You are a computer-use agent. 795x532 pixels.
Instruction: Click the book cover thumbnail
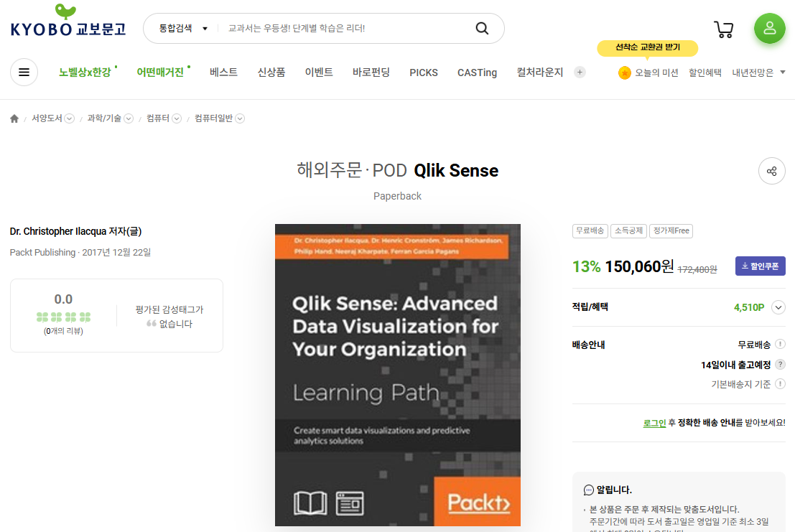coord(397,375)
